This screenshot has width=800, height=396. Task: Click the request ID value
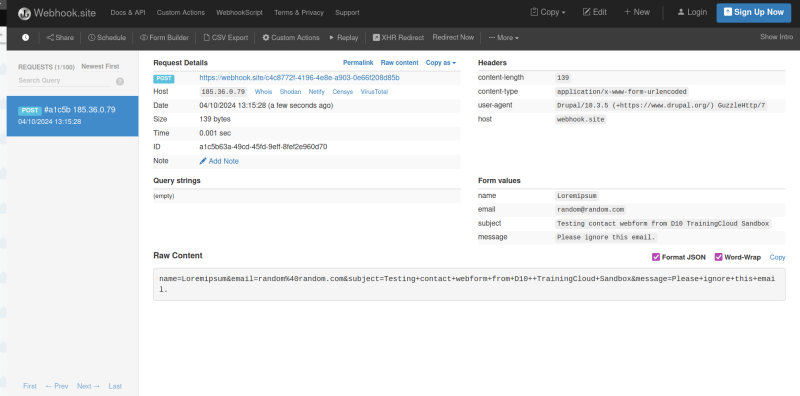[263, 147]
